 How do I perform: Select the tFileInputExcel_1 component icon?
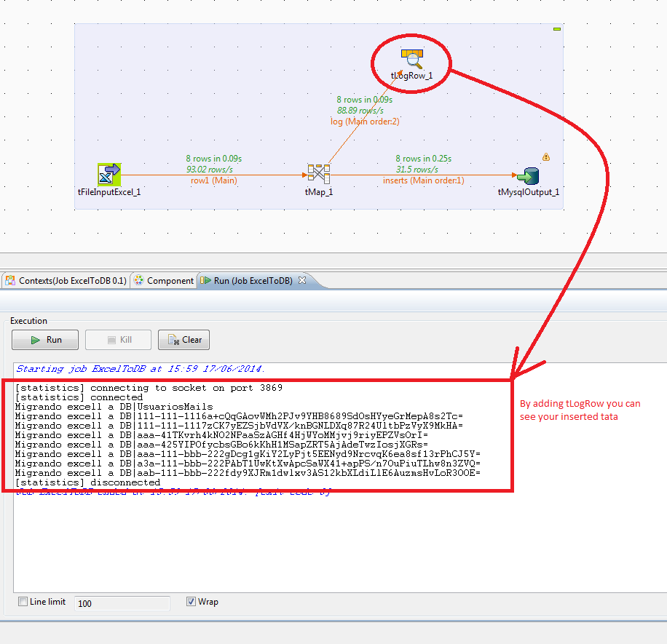[109, 175]
